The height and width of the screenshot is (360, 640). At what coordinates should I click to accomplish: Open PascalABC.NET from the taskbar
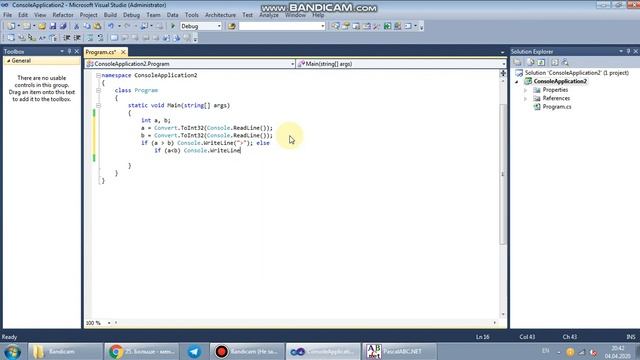399,351
